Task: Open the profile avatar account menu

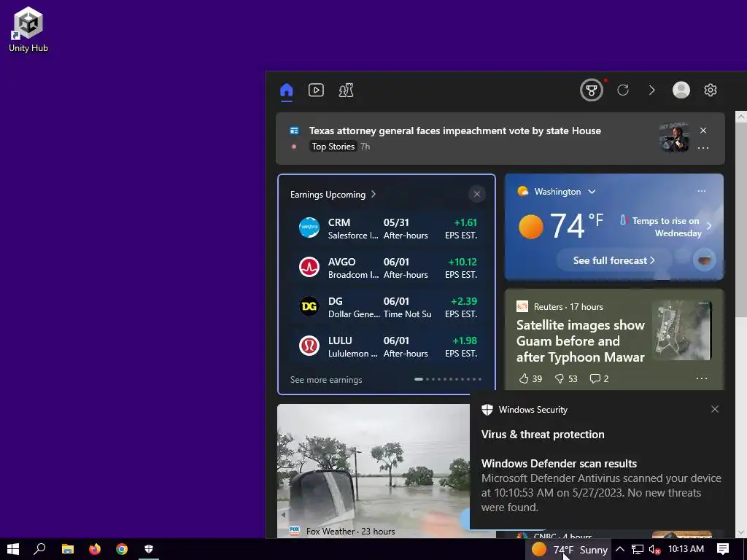Action: [681, 90]
